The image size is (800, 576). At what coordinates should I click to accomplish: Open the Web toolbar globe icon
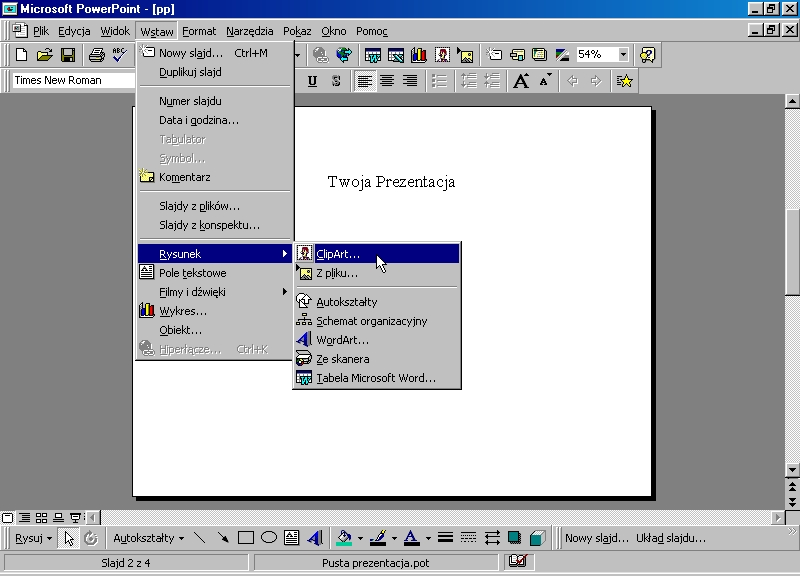[x=344, y=55]
